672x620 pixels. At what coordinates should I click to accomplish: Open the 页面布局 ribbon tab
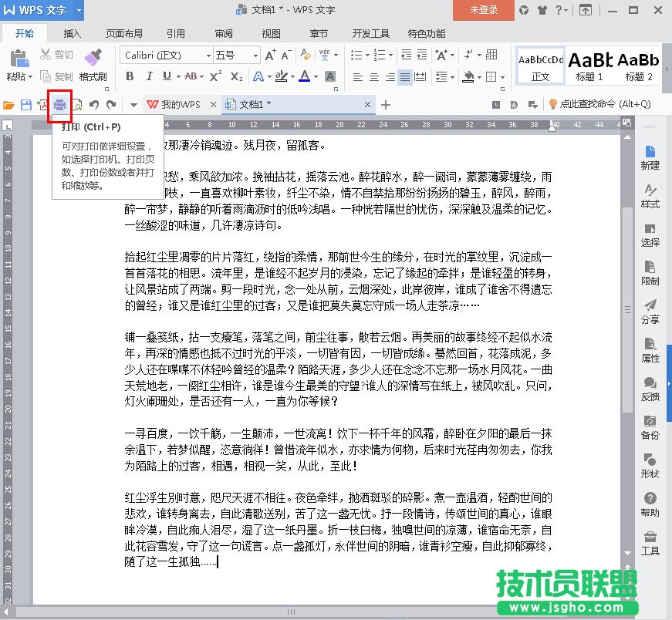coord(123,34)
